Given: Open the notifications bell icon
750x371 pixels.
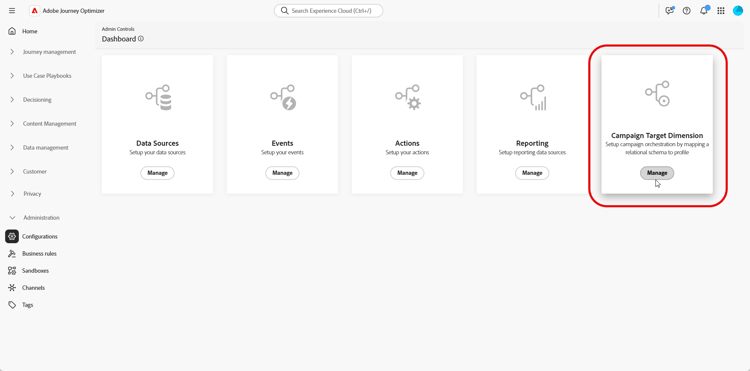Looking at the screenshot, I should [704, 11].
